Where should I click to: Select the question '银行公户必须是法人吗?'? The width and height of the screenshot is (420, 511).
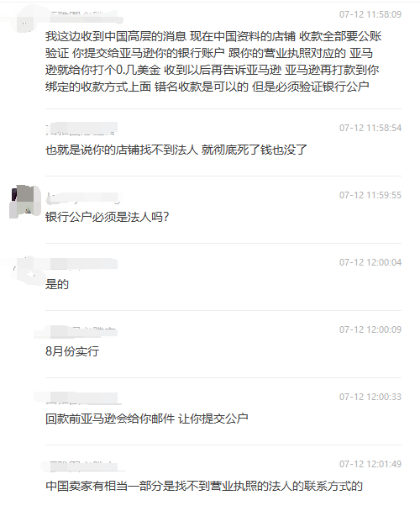click(107, 217)
